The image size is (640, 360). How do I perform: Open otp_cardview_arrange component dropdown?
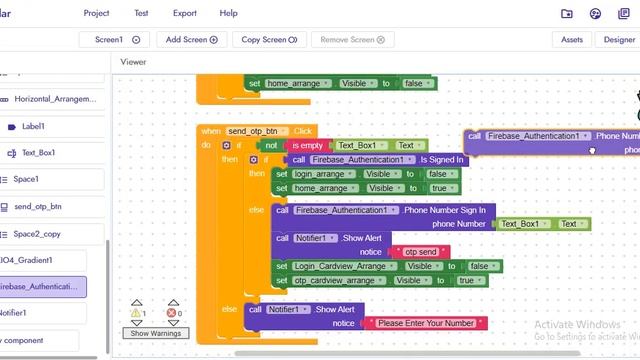point(339,280)
